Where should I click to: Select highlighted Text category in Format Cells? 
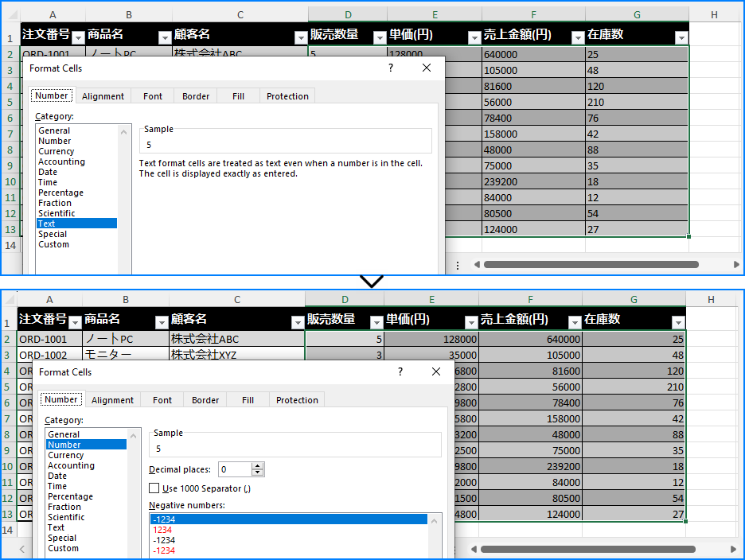tap(76, 224)
